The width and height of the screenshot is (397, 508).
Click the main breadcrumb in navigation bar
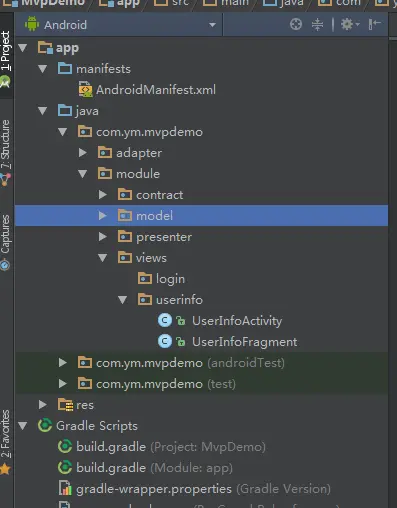(226, 3)
